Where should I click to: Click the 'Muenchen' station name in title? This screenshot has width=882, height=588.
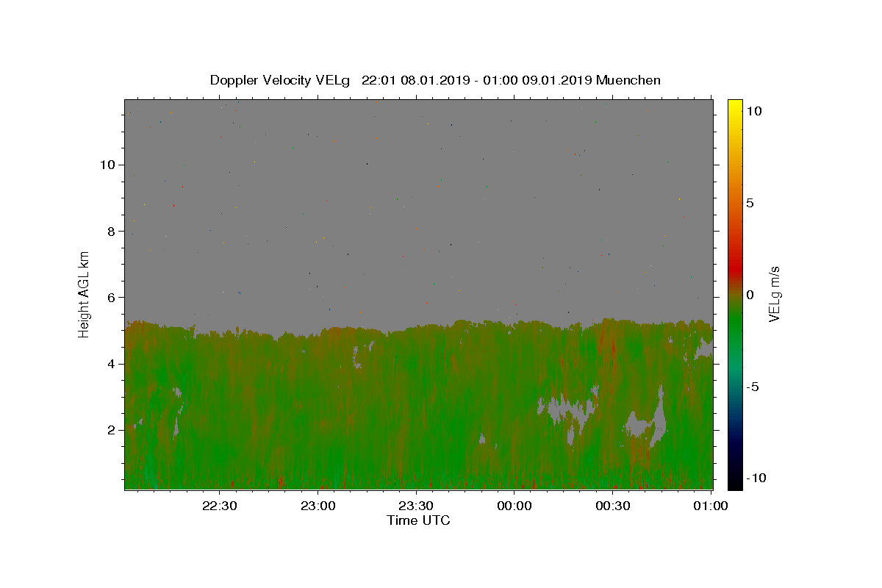(628, 80)
